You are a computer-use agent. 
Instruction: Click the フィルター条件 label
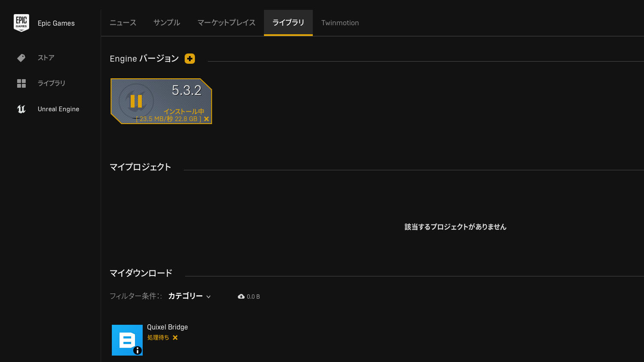point(136,296)
